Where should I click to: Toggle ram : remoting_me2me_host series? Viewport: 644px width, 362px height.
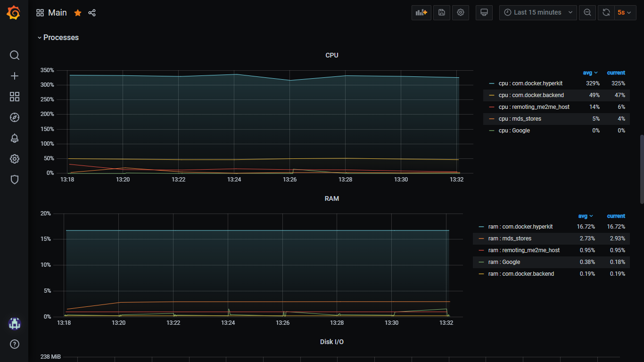[524, 250]
